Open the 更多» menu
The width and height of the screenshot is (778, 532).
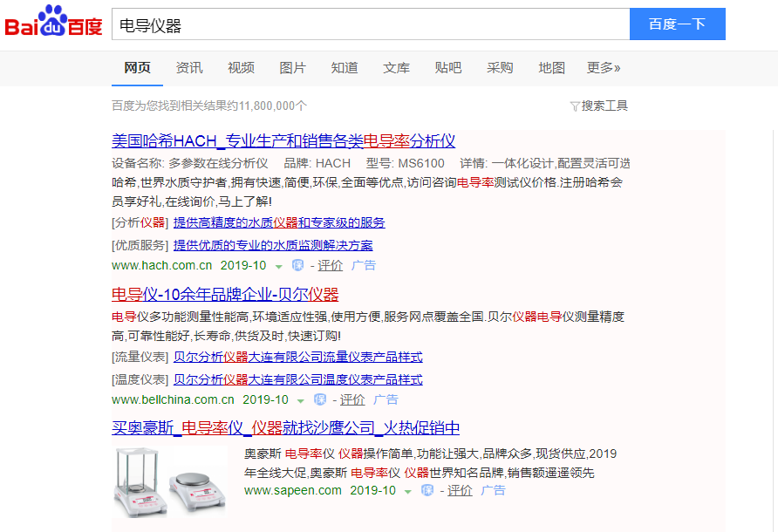click(x=604, y=67)
